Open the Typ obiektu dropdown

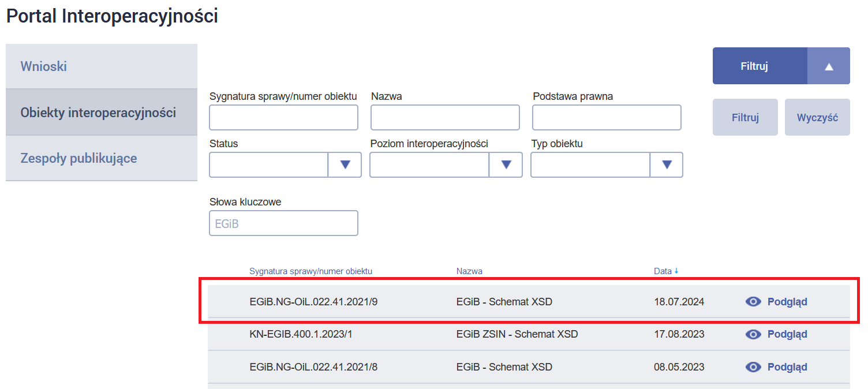point(667,165)
